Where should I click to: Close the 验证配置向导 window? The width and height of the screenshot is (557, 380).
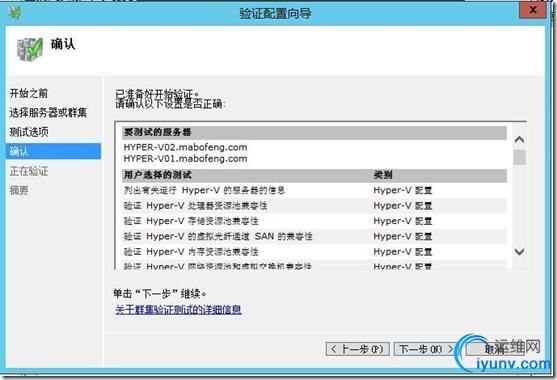(532, 10)
